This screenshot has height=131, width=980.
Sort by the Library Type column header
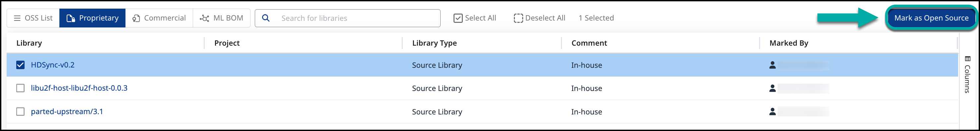pyautogui.click(x=435, y=43)
